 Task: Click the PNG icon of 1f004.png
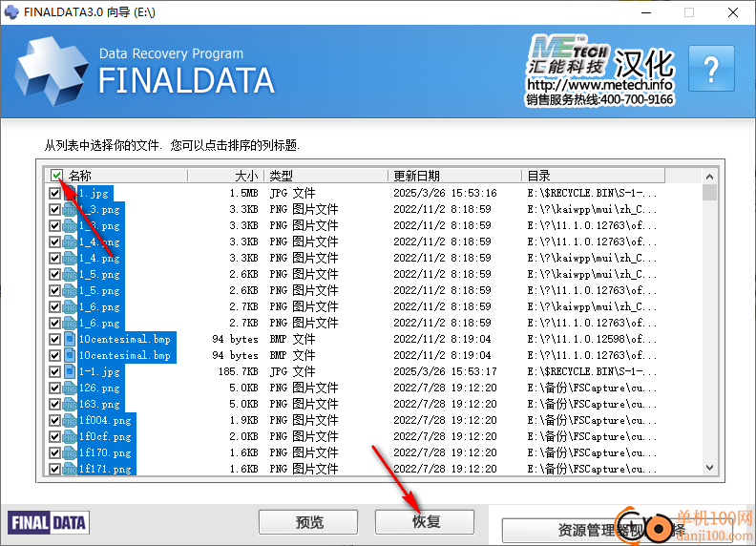(x=70, y=421)
